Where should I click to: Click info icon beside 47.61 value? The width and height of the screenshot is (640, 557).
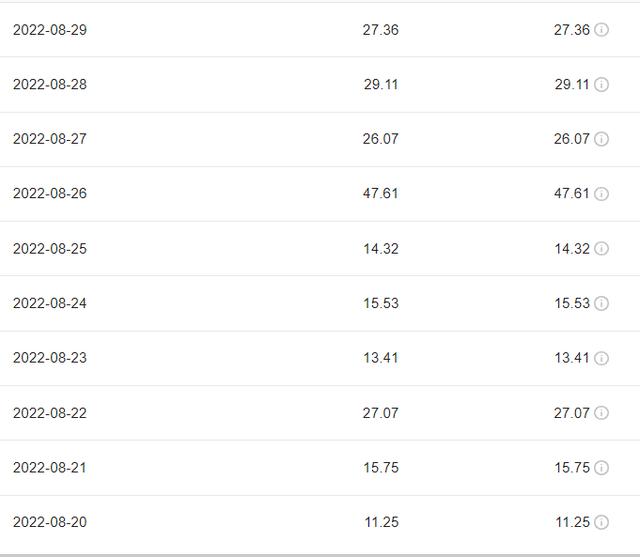pyautogui.click(x=601, y=193)
